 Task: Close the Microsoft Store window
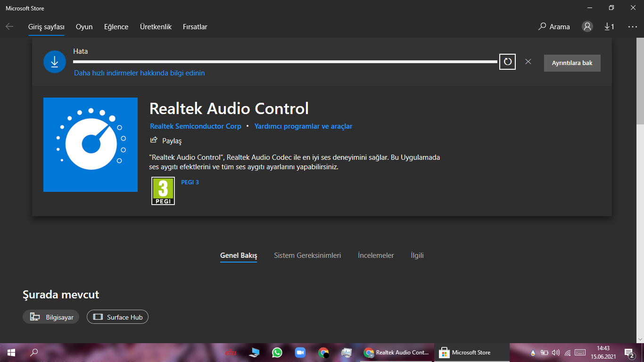(633, 8)
